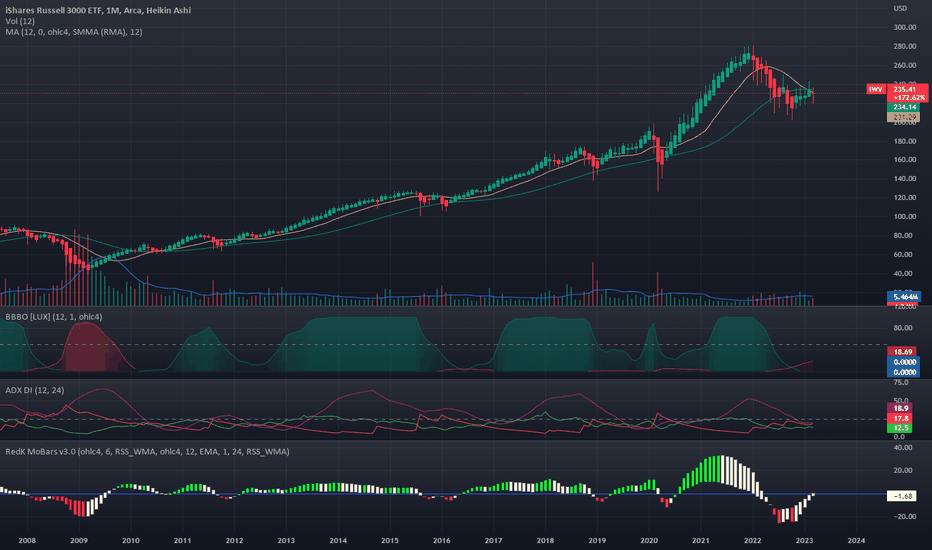Click the 260.00 price axis label
The width and height of the screenshot is (932, 550).
tap(905, 65)
